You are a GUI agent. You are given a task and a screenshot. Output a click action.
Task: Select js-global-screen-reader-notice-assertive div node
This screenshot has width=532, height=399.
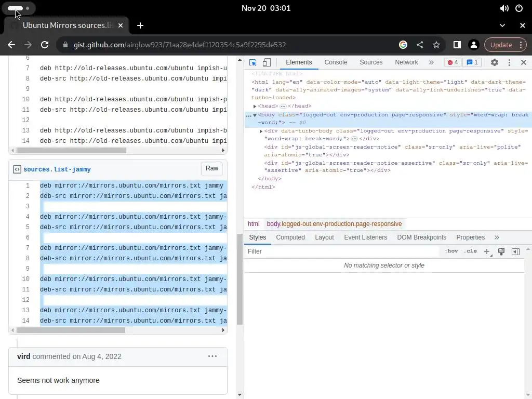pyautogui.click(x=396, y=167)
